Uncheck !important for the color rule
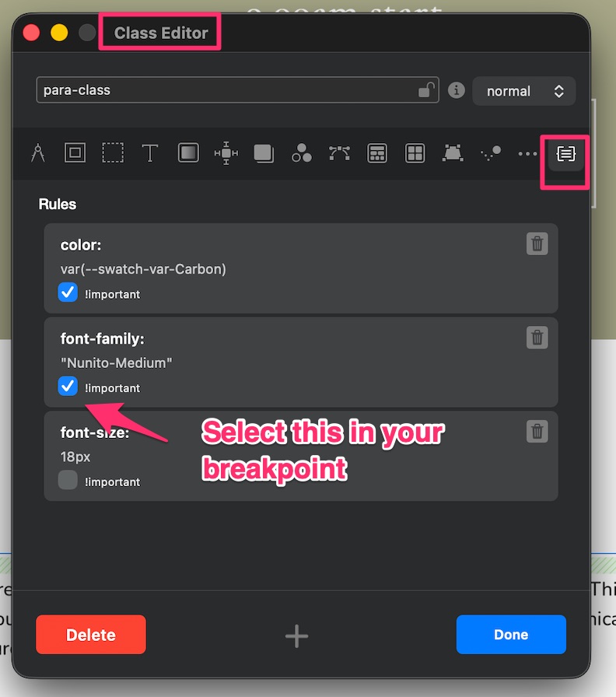The width and height of the screenshot is (616, 697). (x=68, y=292)
